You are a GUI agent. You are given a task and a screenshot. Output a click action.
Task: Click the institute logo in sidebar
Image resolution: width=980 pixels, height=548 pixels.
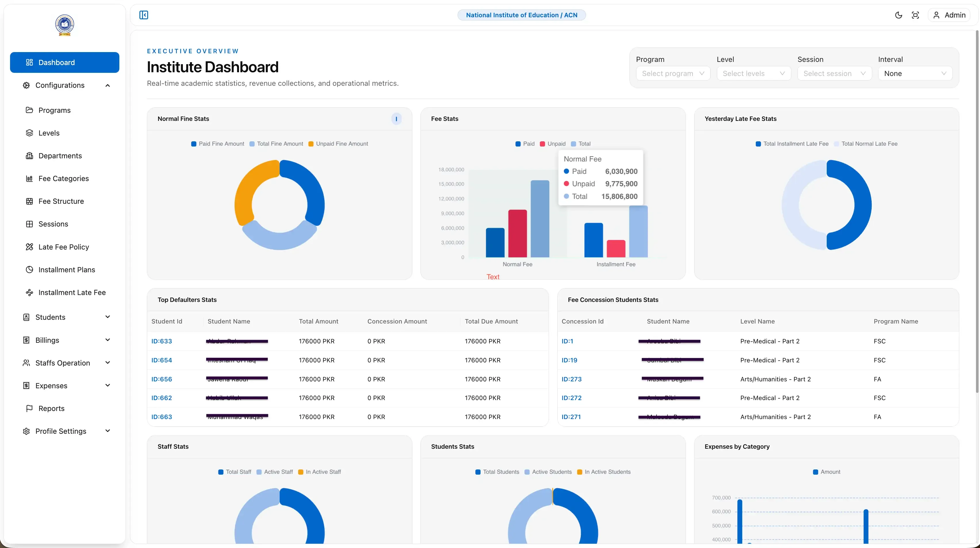pyautogui.click(x=65, y=25)
